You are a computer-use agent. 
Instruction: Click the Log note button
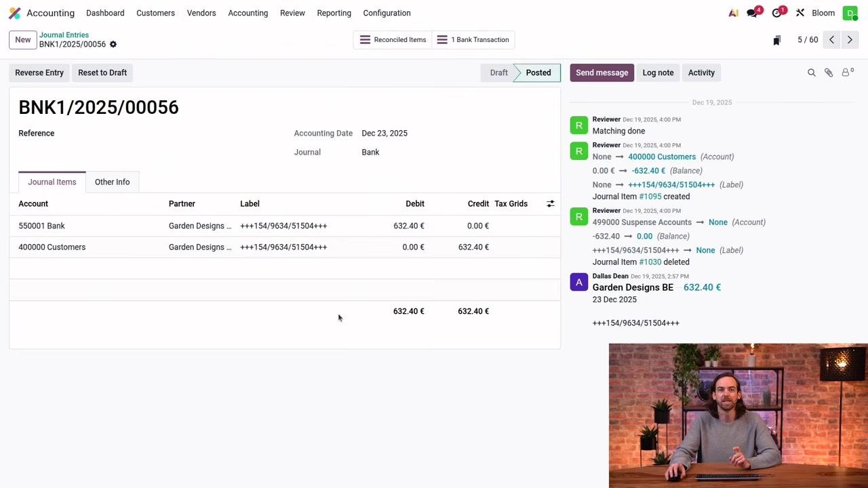[658, 73]
